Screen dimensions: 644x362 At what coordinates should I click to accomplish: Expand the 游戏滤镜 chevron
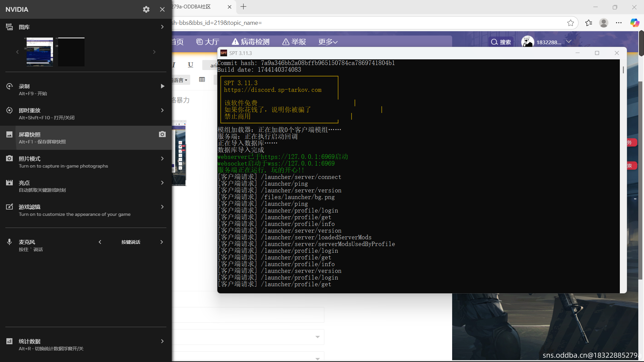pos(162,207)
